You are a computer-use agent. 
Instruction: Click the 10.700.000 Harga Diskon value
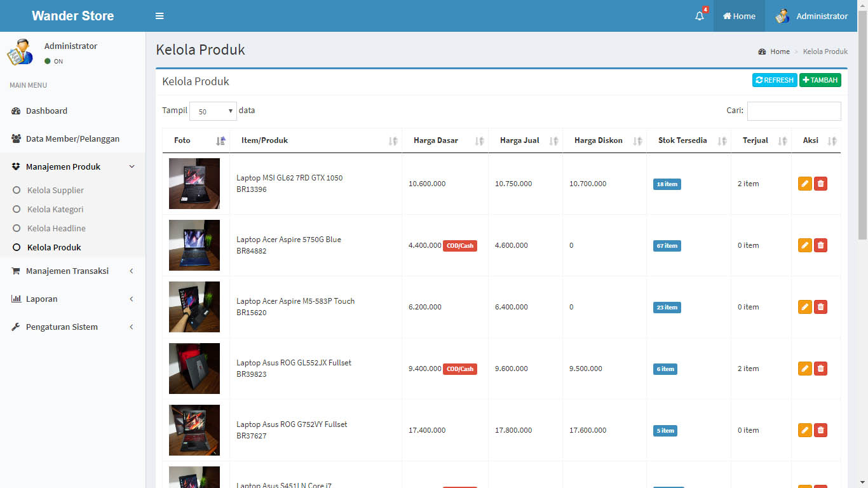point(588,184)
